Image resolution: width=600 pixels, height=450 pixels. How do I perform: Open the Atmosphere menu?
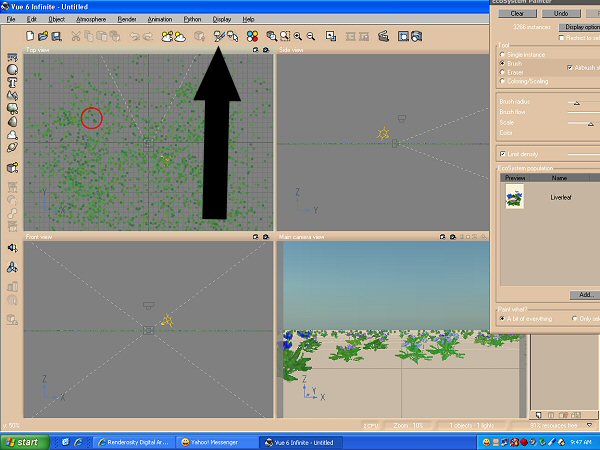pos(90,19)
